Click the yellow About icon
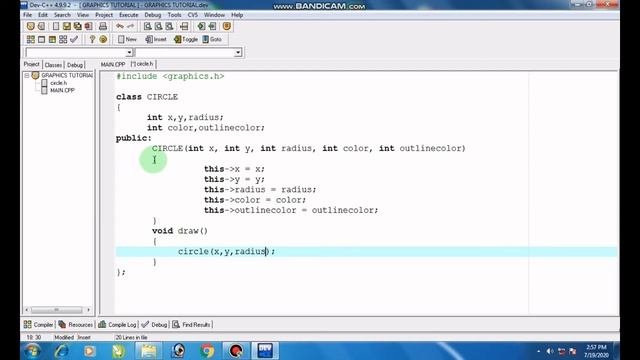Viewport: 640px width, 360px height. [x=103, y=39]
